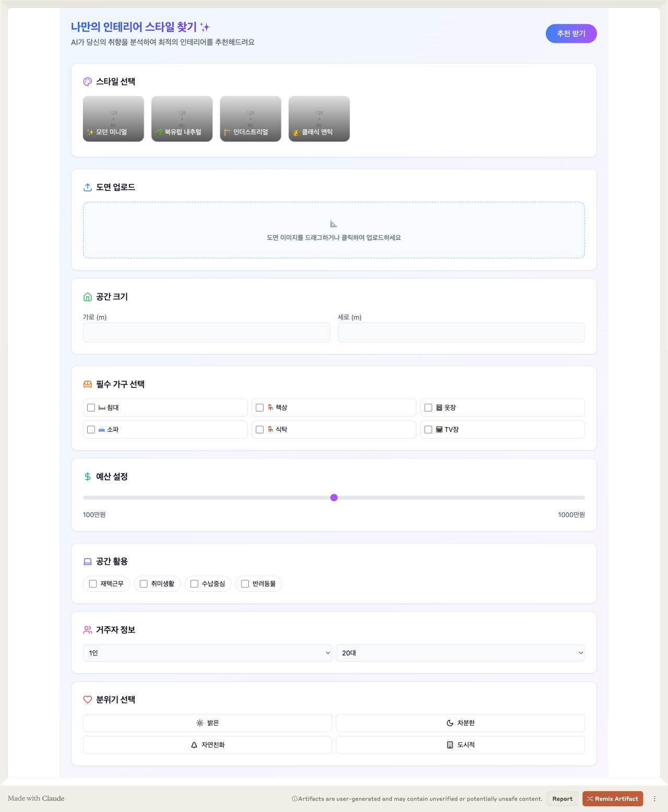Viewport: 668px width, 812px height.
Task: Check the 침대 furniture checkbox
Action: tap(91, 408)
